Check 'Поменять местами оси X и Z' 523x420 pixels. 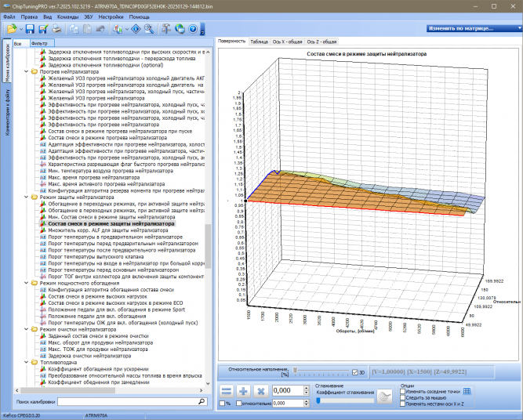tap(402, 404)
